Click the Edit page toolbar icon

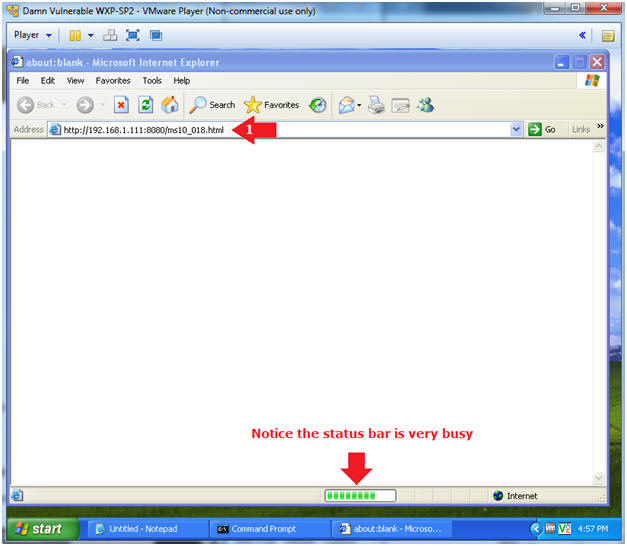(x=400, y=106)
